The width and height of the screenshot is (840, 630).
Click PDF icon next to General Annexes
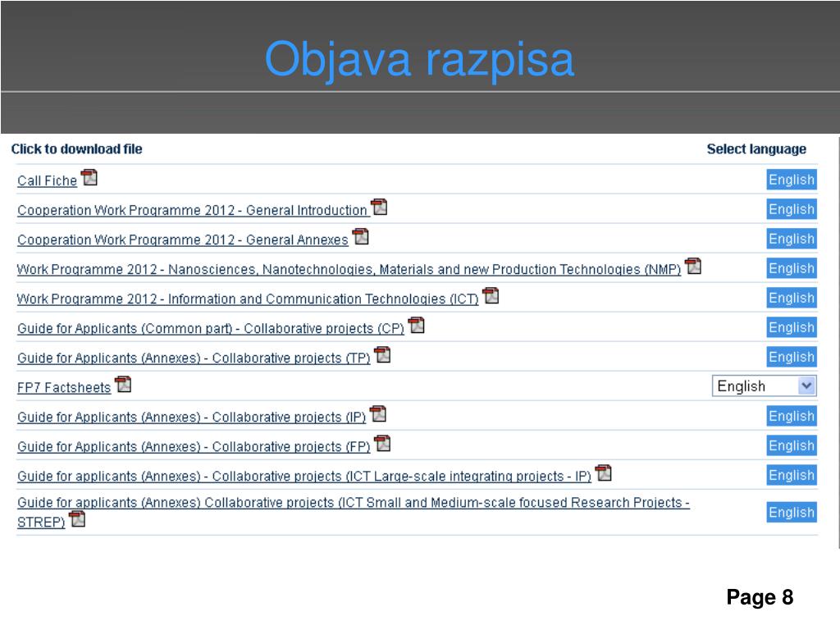click(360, 237)
